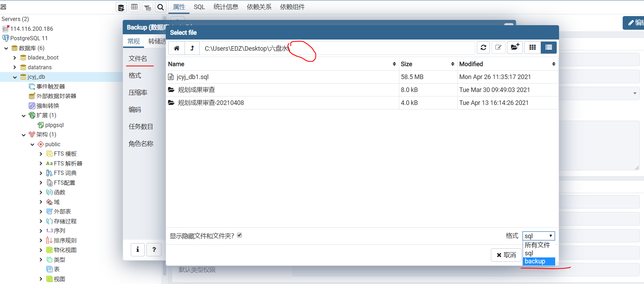The width and height of the screenshot is (644, 284).
Task: Go up one directory level
Action: tap(192, 48)
